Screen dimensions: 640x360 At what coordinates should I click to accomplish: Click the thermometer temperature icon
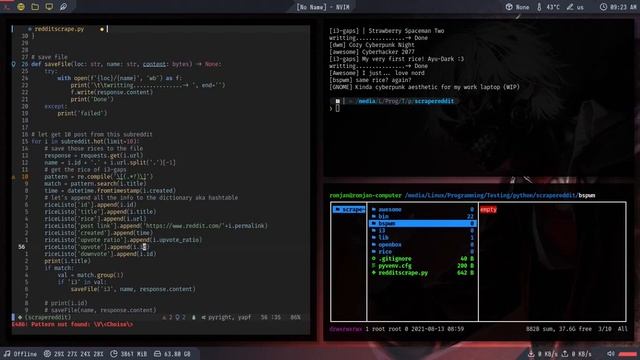click(x=539, y=7)
